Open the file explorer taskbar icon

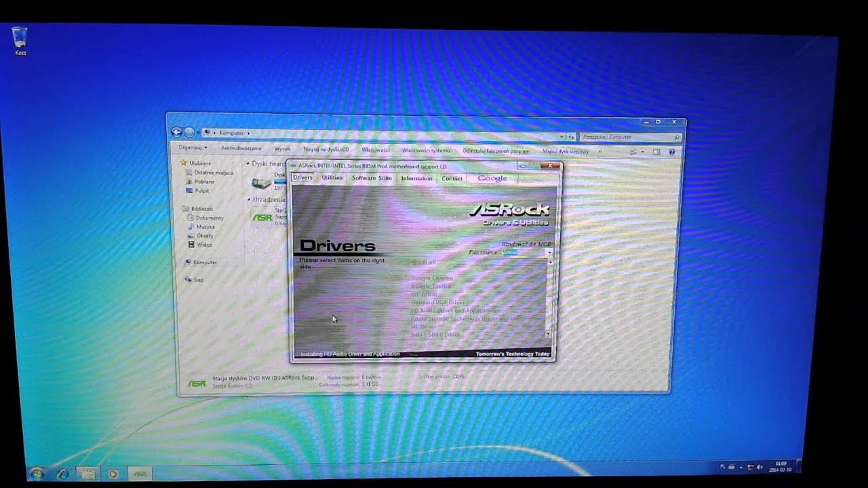click(87, 474)
